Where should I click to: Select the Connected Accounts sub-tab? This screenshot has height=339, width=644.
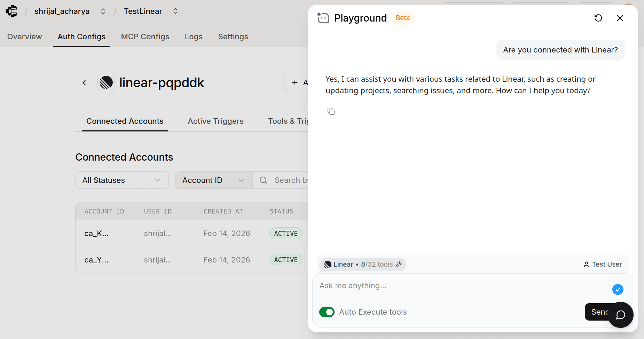pos(125,121)
